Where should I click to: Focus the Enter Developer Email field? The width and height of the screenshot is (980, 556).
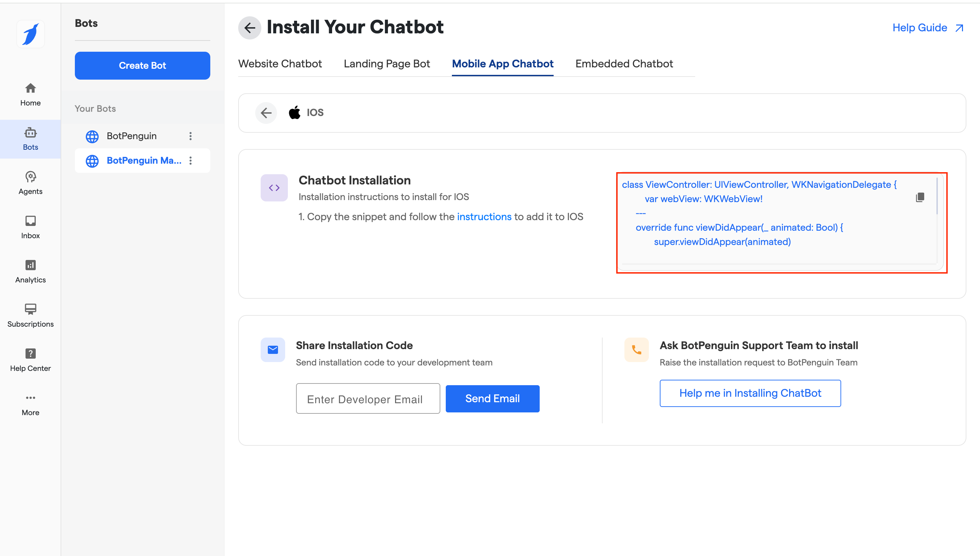(x=367, y=399)
